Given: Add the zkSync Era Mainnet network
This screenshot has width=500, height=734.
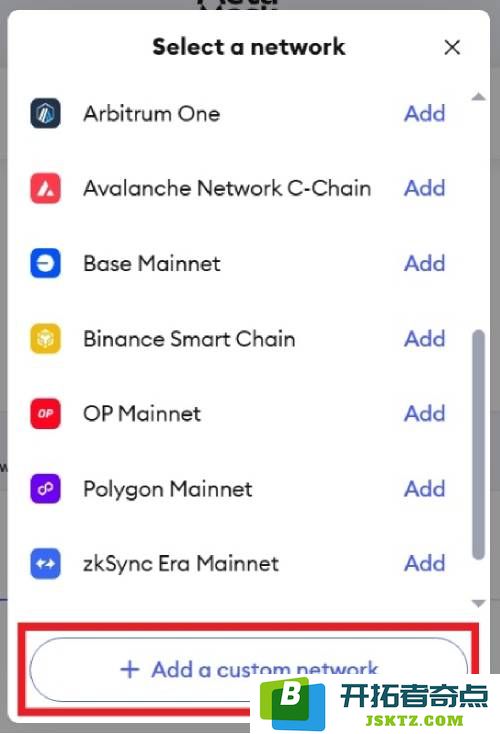Looking at the screenshot, I should point(425,564).
